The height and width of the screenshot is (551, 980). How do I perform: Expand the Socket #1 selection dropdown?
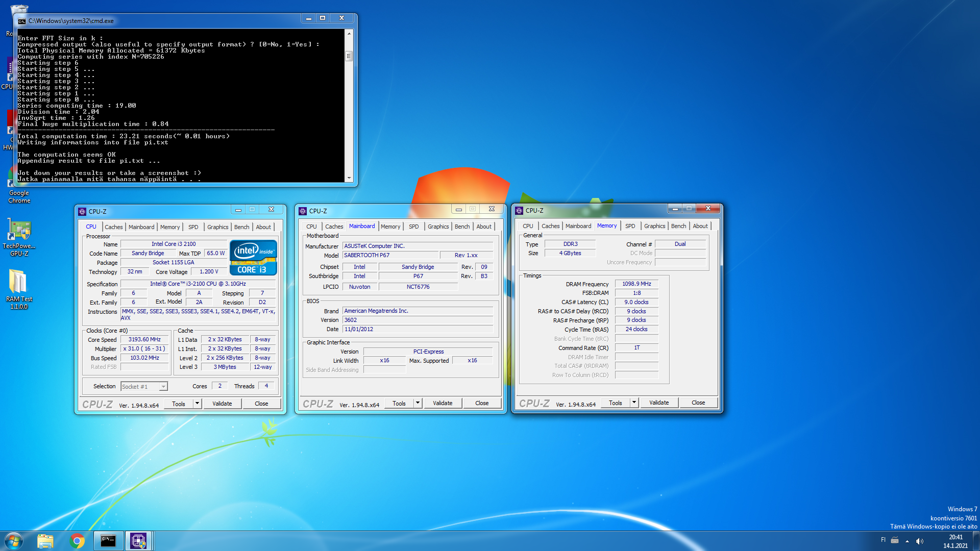163,387
